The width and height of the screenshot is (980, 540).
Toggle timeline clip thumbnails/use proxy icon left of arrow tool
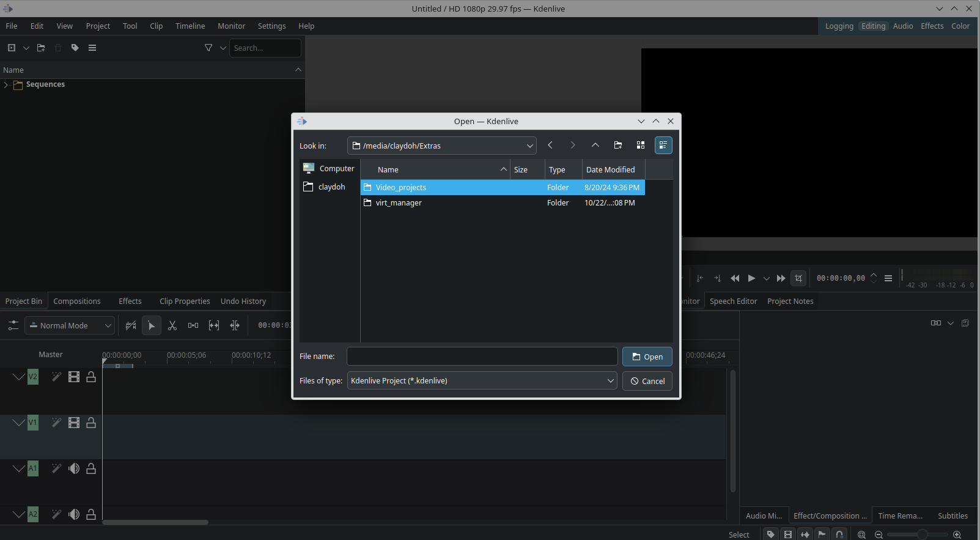(x=131, y=325)
